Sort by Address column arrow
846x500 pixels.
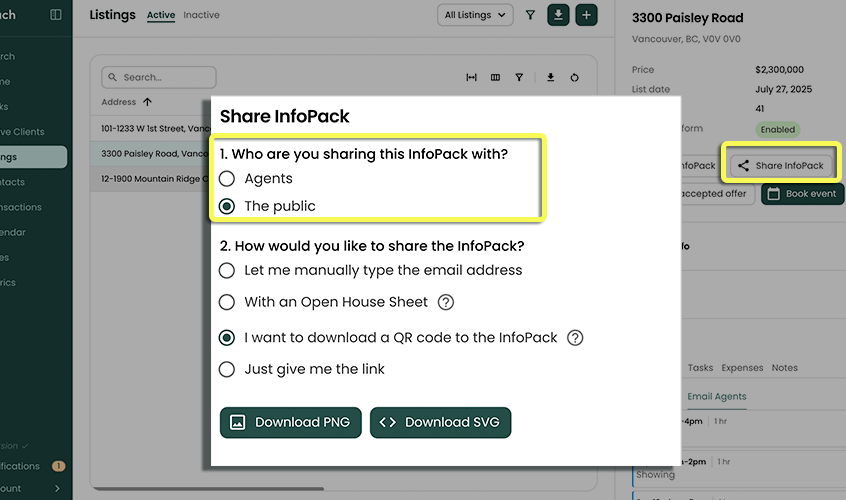tap(148, 102)
